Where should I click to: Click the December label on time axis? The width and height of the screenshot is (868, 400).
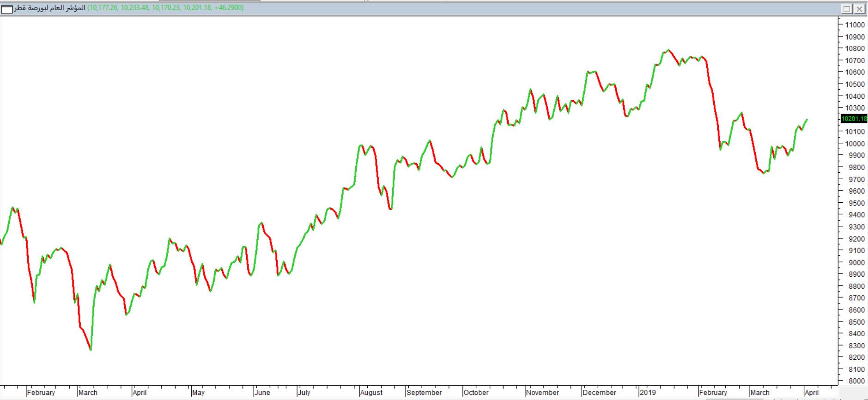(600, 393)
